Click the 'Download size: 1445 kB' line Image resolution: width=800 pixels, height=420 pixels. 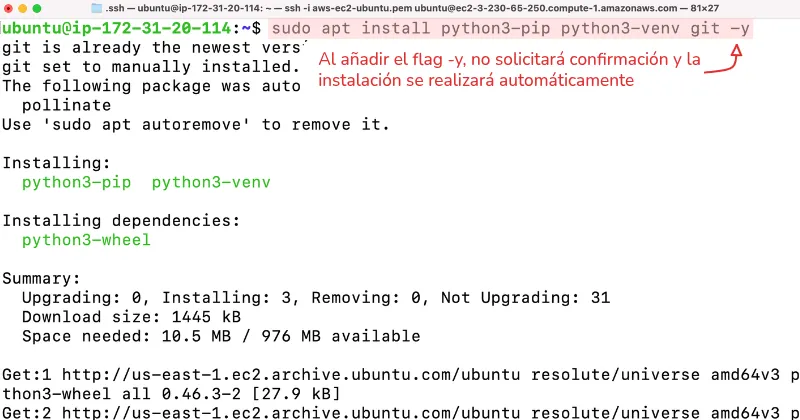tap(131, 317)
